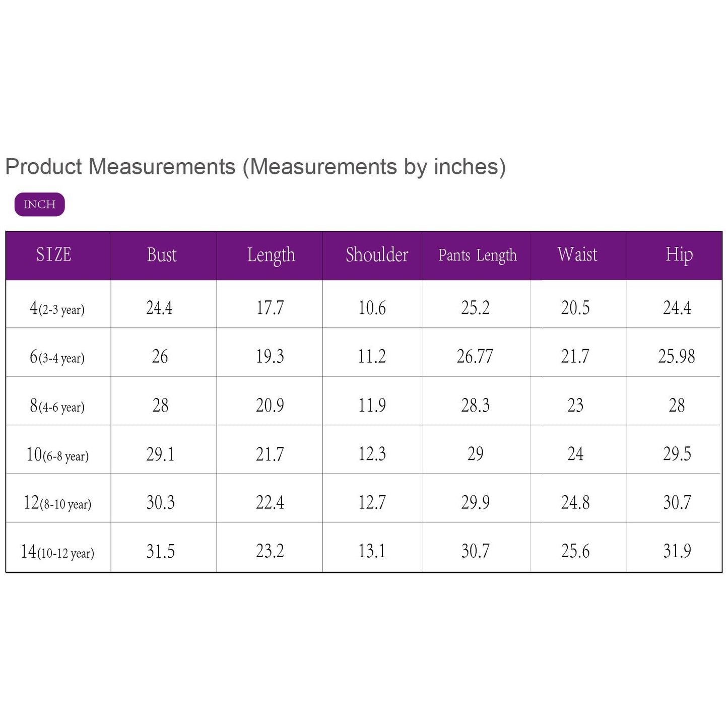Select the Bust column header
The height and width of the screenshot is (728, 728).
pos(162,255)
